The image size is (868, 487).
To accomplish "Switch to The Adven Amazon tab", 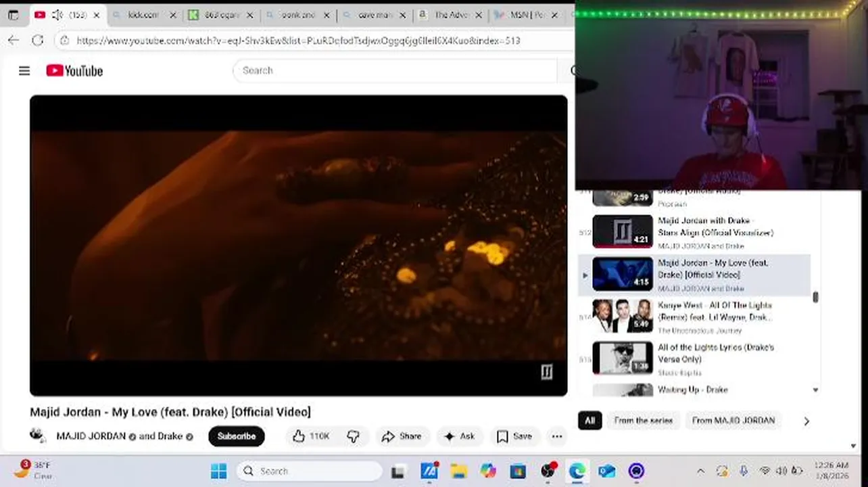I will click(451, 15).
